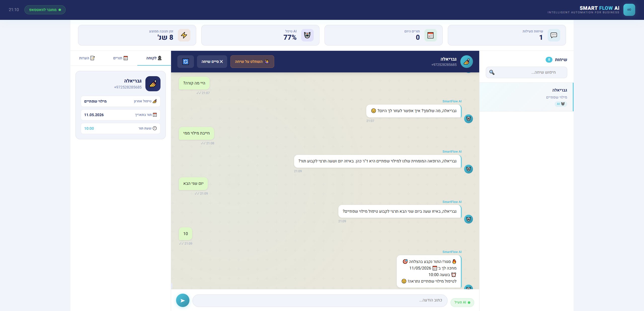
Task: Click the 'חייבת מילוי ממי' message bubble
Action: pyautogui.click(x=196, y=133)
